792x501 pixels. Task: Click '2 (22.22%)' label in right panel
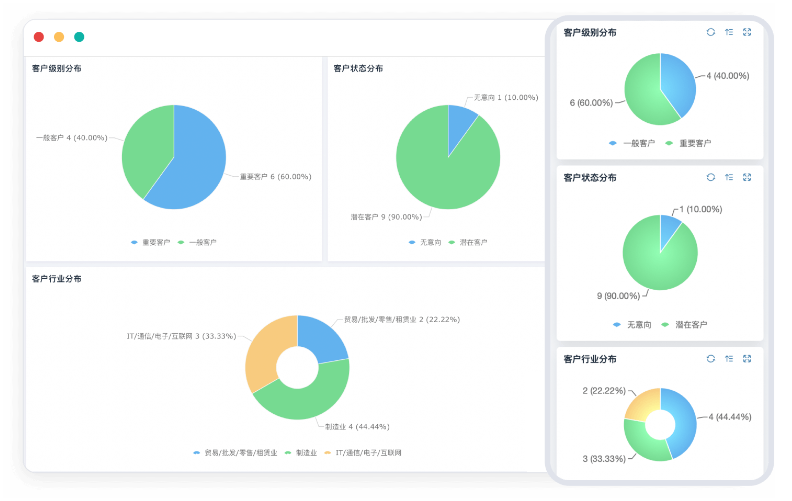604,391
